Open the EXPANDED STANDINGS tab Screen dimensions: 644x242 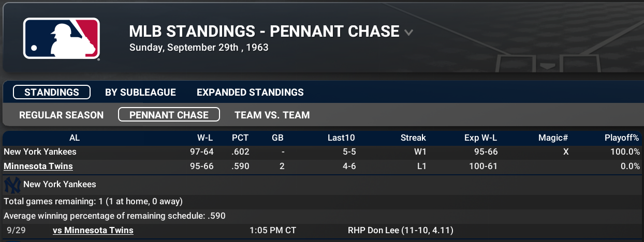[x=250, y=93]
